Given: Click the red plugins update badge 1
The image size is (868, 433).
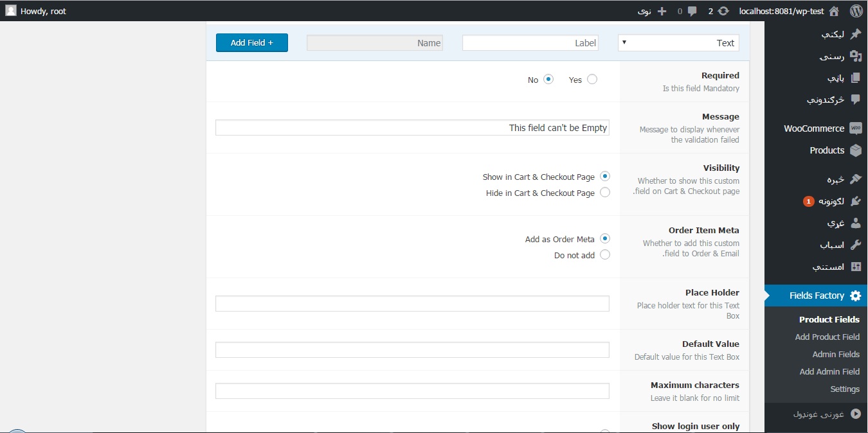Looking at the screenshot, I should (x=808, y=201).
